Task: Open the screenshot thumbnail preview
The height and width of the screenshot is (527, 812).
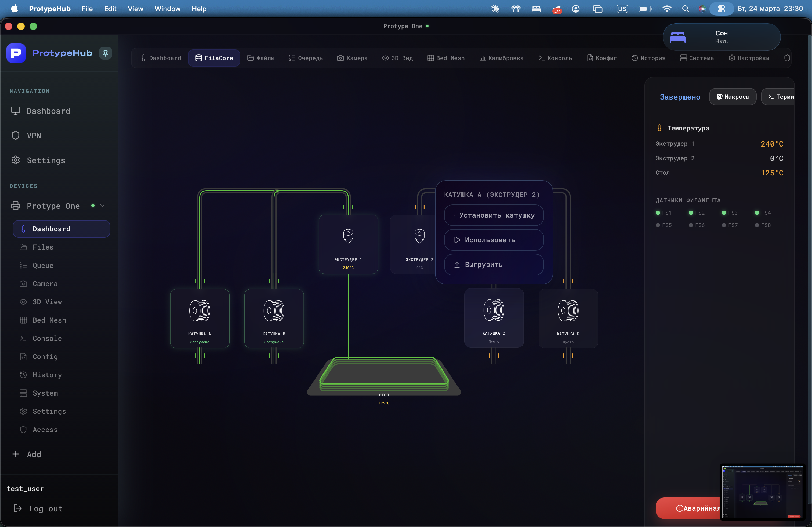Action: 762,492
